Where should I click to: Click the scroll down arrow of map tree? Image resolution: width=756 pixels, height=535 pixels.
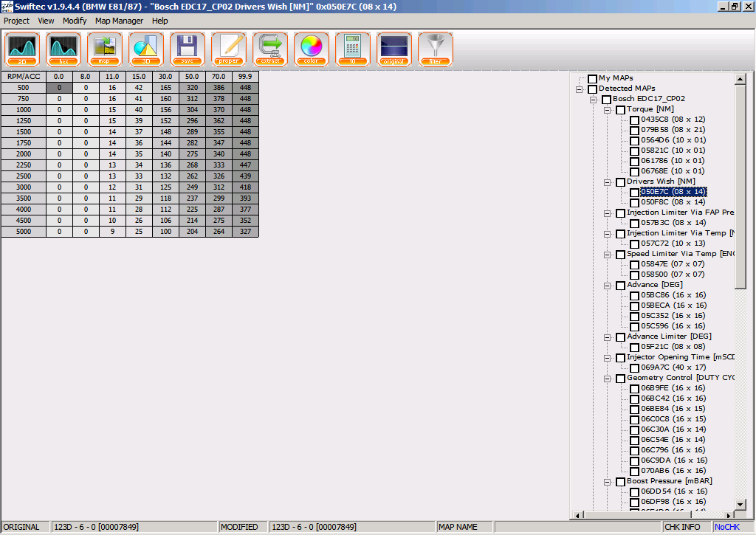coord(740,504)
